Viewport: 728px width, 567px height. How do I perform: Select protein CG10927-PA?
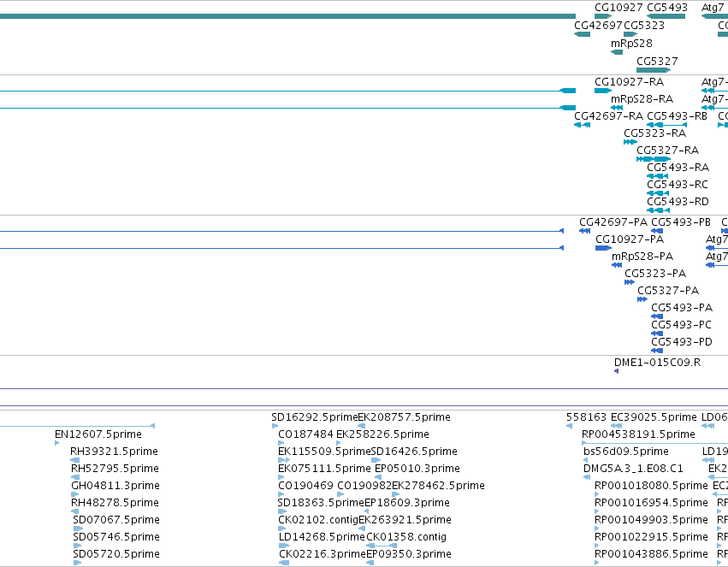coord(603,248)
